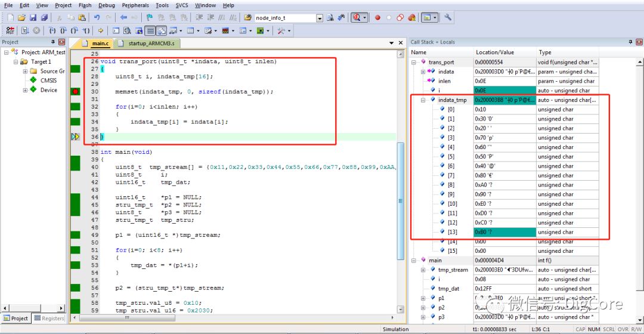Toggle the Call Stack + Locals pin icon
The height and width of the screenshot is (334, 644).
[631, 42]
